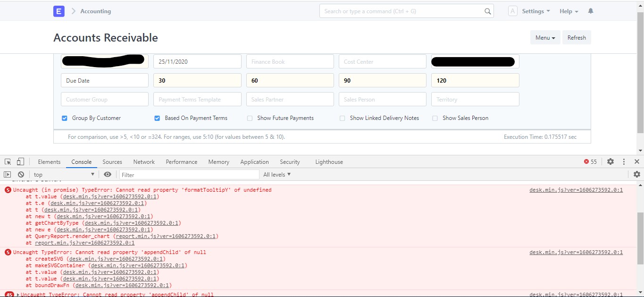The image size is (644, 297).
Task: Toggle the device toolbar in DevTools
Action: tap(19, 161)
